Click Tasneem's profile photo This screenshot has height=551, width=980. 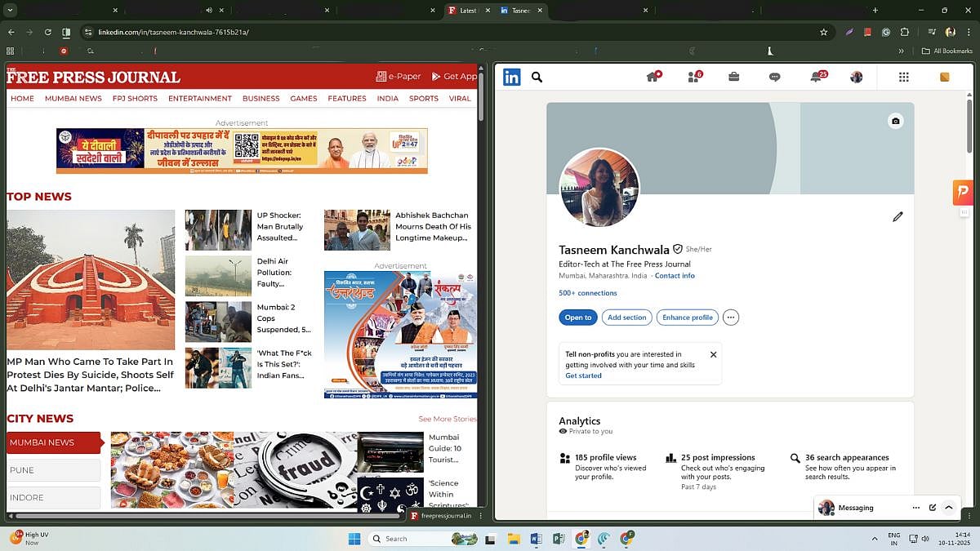[x=599, y=189]
